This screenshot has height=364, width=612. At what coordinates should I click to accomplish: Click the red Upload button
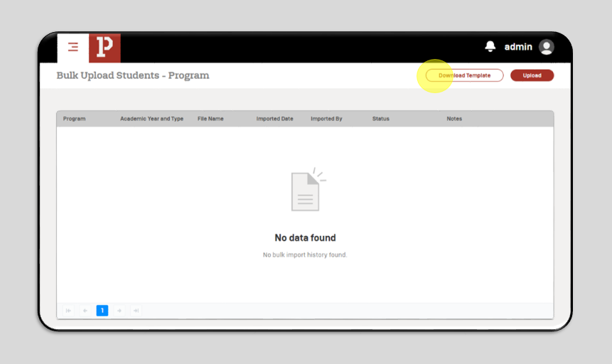(532, 75)
